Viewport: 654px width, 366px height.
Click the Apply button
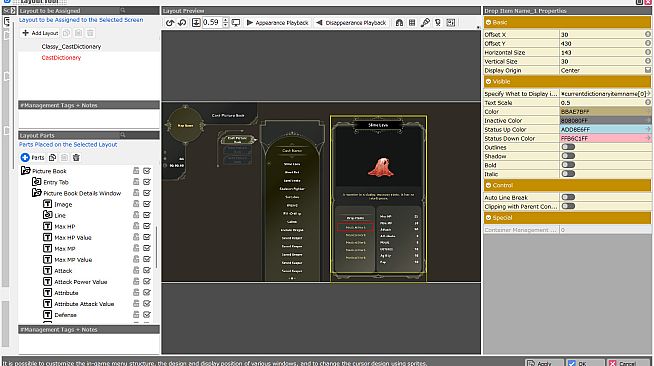point(544,362)
